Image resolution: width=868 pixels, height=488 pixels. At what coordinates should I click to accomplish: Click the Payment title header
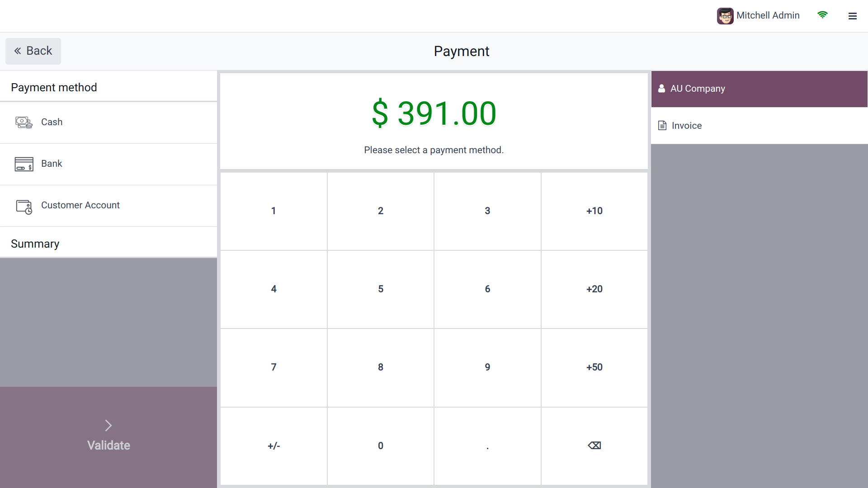pos(461,51)
